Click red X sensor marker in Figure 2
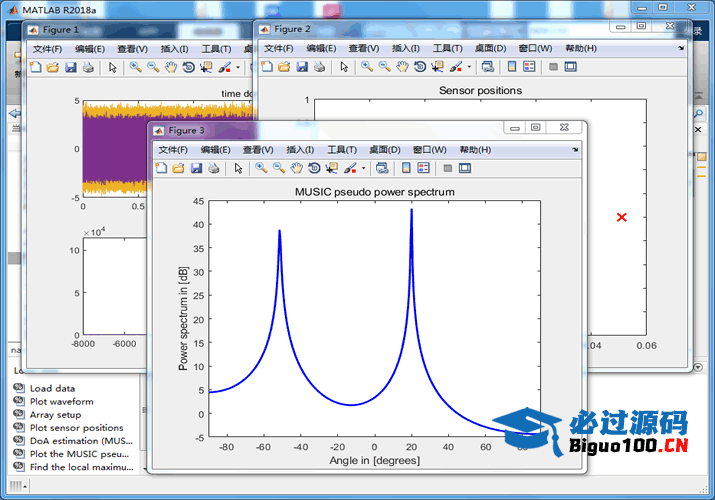Screen dimensions: 715x500 [x=622, y=217]
